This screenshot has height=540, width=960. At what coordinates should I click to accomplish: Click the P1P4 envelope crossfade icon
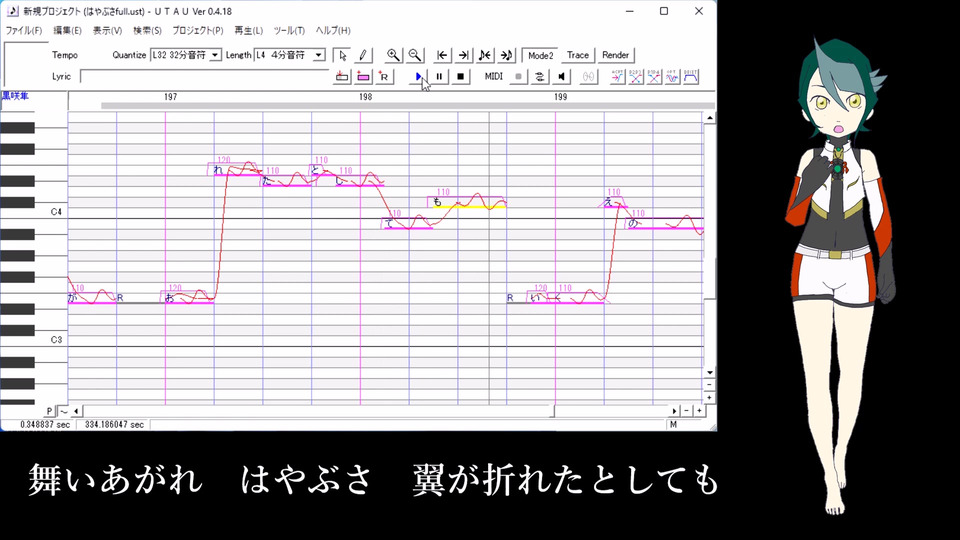654,77
